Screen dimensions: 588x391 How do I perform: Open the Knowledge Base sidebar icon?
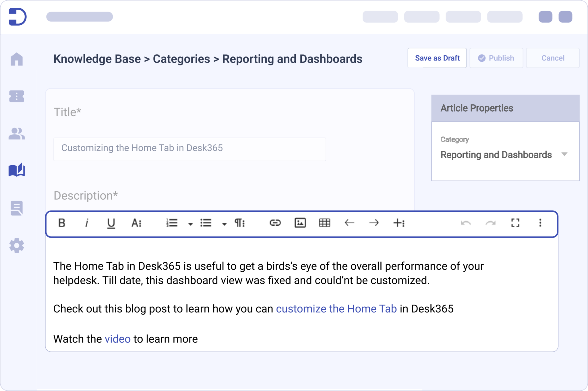[17, 170]
